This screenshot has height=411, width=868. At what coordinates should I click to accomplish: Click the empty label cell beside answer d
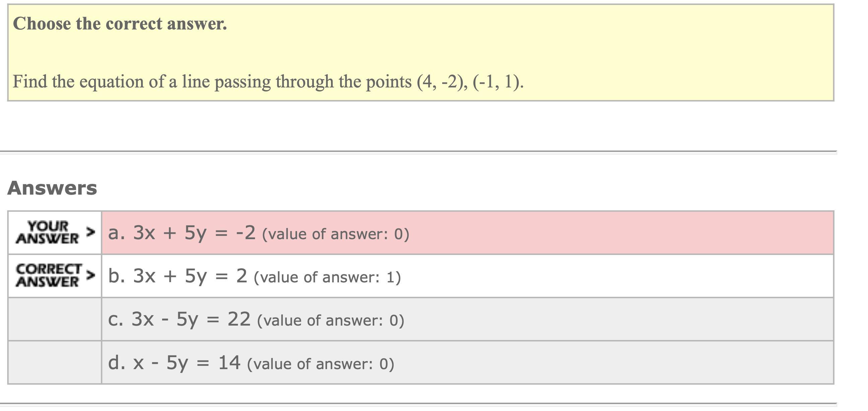click(55, 362)
